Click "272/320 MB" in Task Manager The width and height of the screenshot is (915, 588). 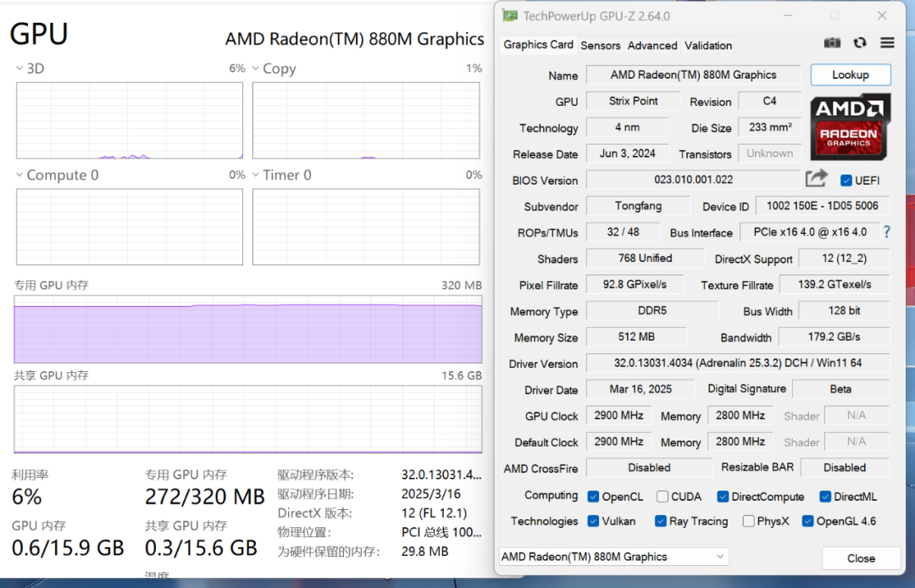(205, 497)
